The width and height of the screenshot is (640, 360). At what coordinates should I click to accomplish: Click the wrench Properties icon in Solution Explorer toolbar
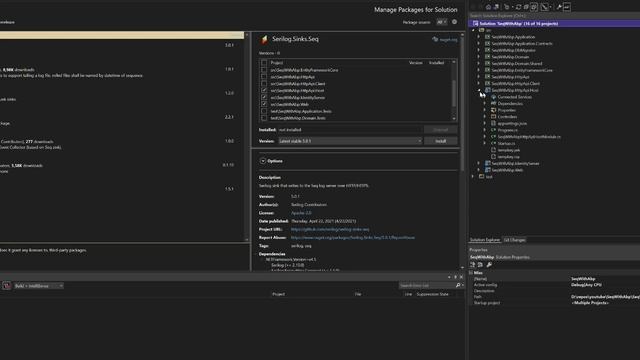559,7
